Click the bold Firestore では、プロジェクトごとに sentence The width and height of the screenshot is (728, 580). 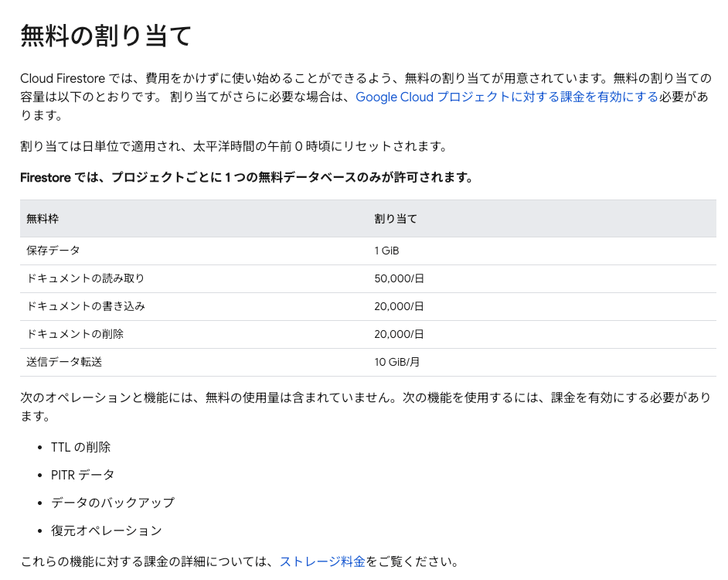tap(247, 178)
